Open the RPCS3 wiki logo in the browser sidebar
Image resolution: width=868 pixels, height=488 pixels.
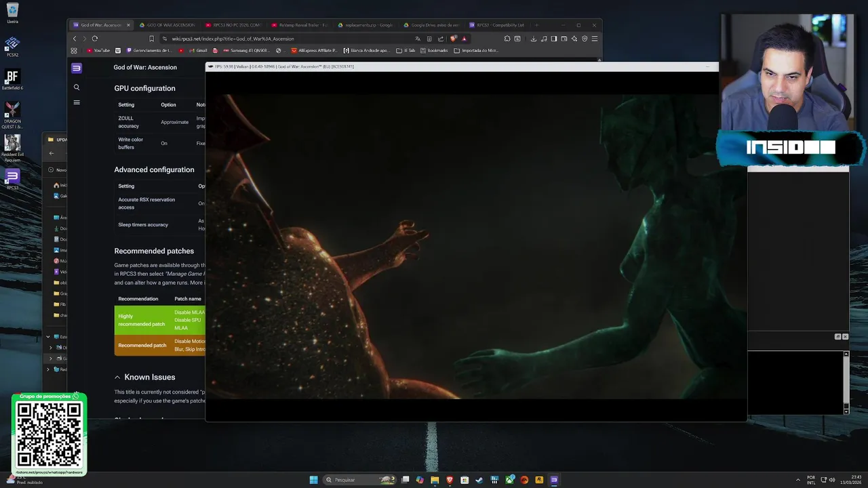(x=77, y=68)
